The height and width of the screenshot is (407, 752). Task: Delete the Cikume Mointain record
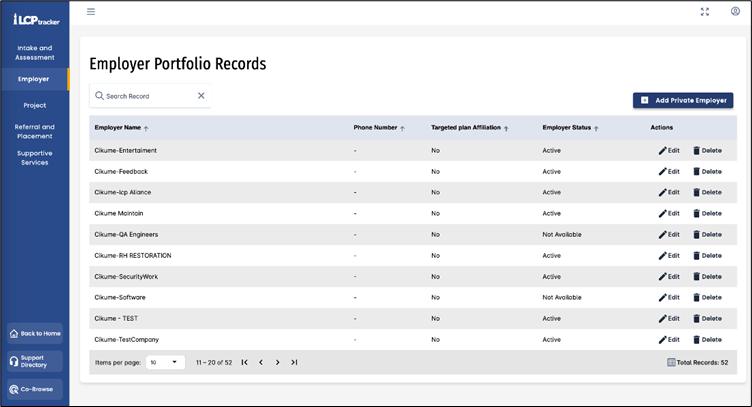707,213
